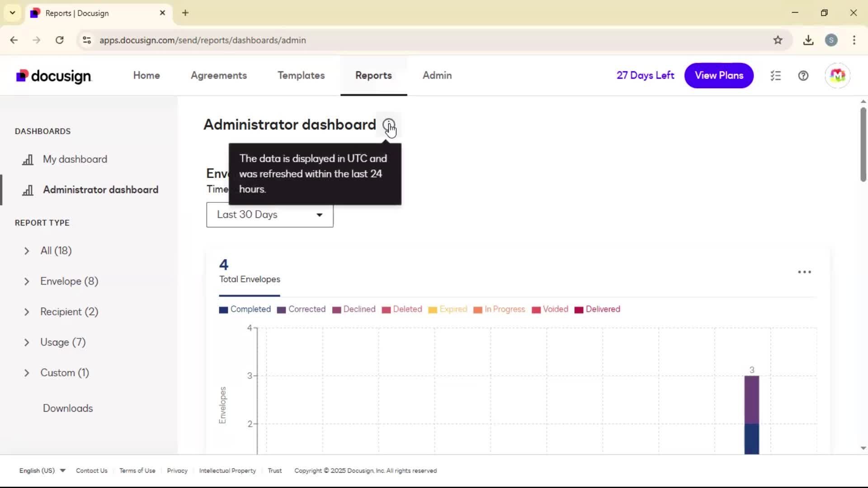Open the Trust footer link

click(x=275, y=470)
